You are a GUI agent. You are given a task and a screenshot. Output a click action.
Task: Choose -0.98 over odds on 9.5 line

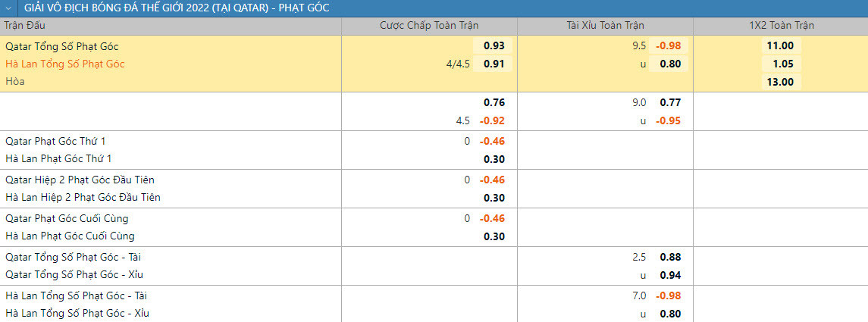tap(669, 46)
